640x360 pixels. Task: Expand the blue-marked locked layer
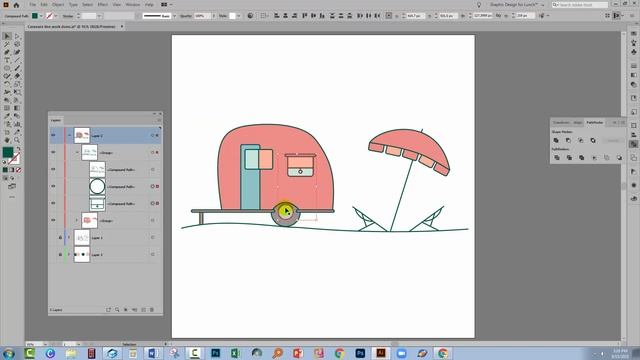[x=69, y=238]
